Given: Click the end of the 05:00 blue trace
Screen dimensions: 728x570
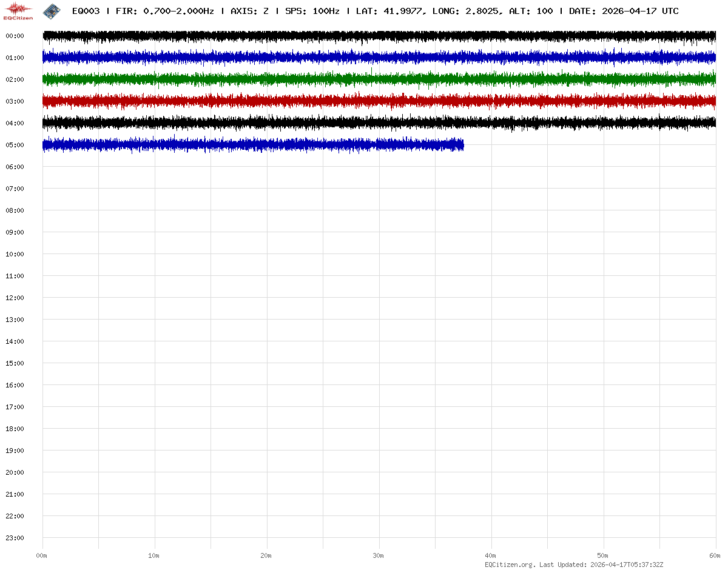Looking at the screenshot, I should (462, 144).
